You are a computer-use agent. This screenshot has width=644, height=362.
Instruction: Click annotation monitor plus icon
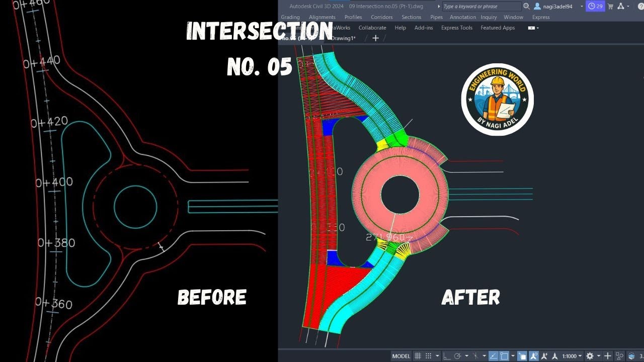pyautogui.click(x=608, y=356)
